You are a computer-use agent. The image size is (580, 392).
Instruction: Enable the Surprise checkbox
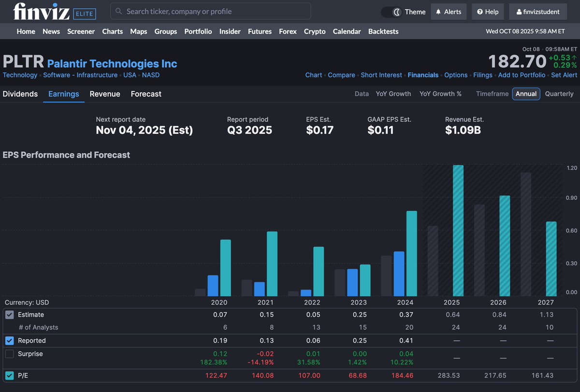coord(10,354)
